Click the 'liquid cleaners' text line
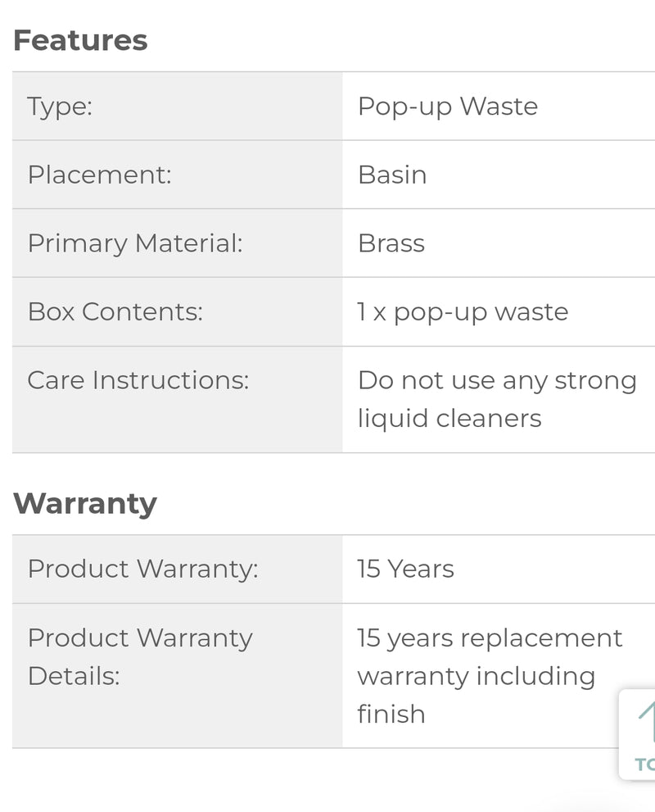The height and width of the screenshot is (812, 655). tap(449, 419)
